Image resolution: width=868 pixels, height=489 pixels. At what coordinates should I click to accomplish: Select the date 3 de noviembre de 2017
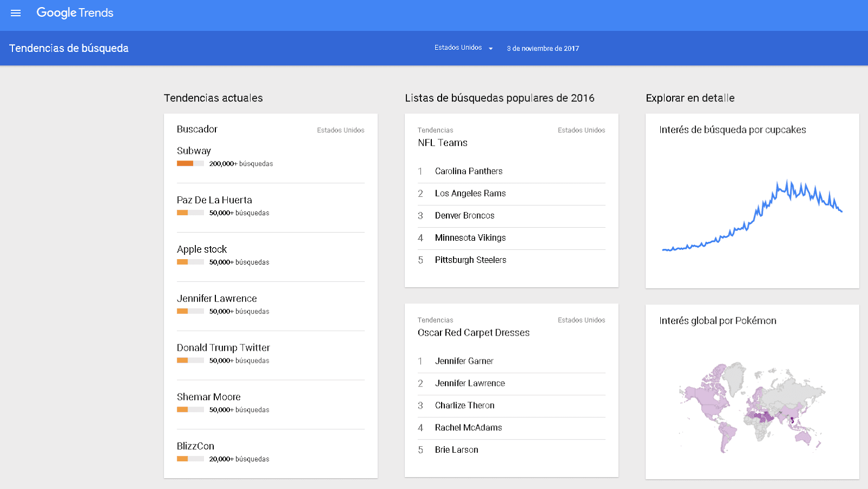point(543,49)
